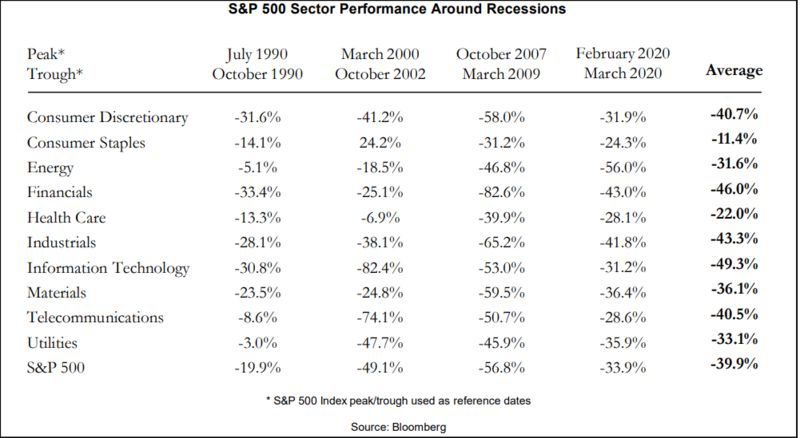Select the Information Technology row label

pos(109,267)
